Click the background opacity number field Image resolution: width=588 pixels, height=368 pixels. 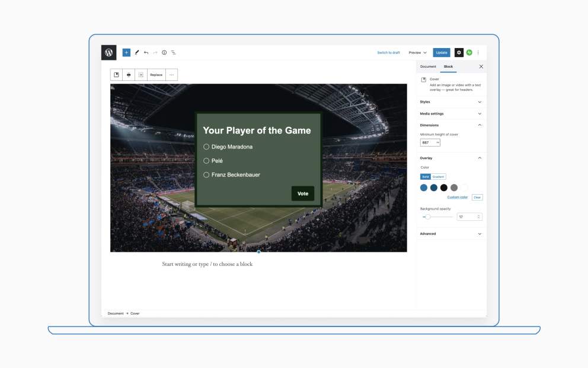[x=469, y=217]
